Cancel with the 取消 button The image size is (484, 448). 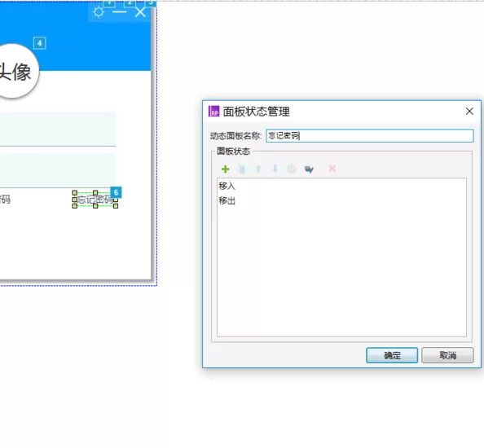point(447,355)
